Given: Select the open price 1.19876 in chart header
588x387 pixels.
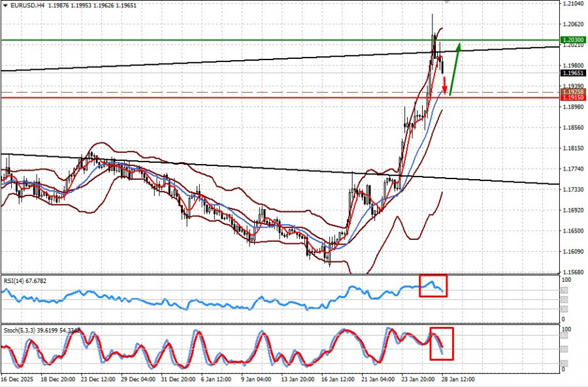Looking at the screenshot, I should tap(59, 6).
